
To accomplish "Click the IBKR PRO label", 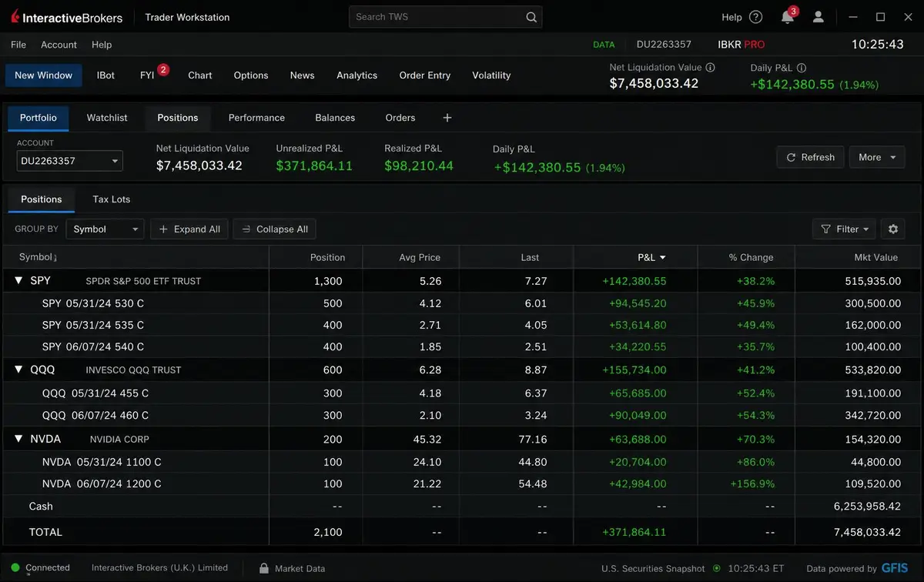I will click(x=741, y=45).
